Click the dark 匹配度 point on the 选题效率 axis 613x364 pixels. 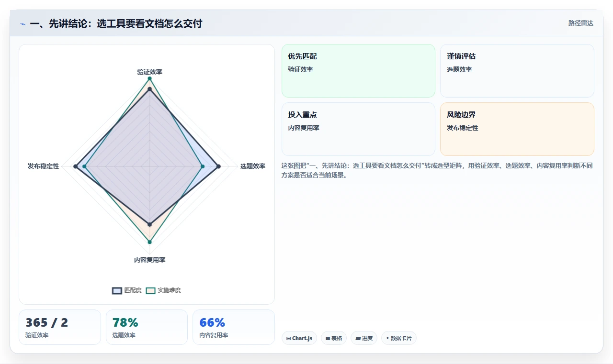(218, 166)
